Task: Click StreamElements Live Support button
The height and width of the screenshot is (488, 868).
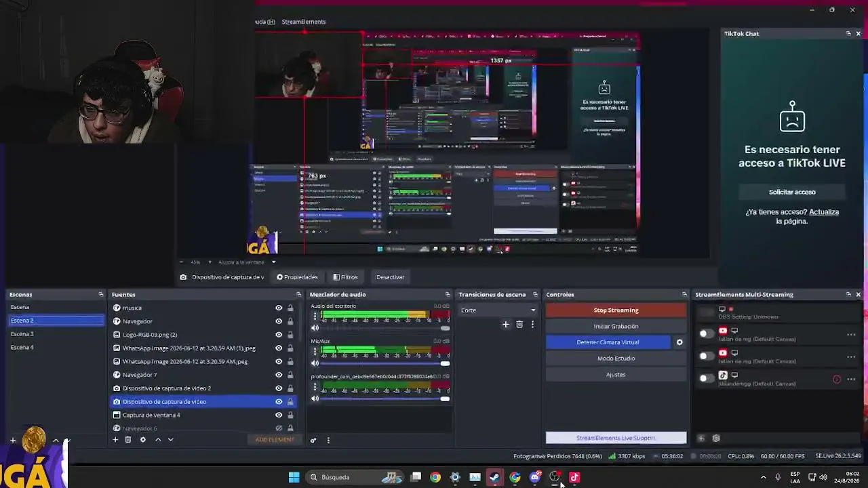Action: click(616, 438)
